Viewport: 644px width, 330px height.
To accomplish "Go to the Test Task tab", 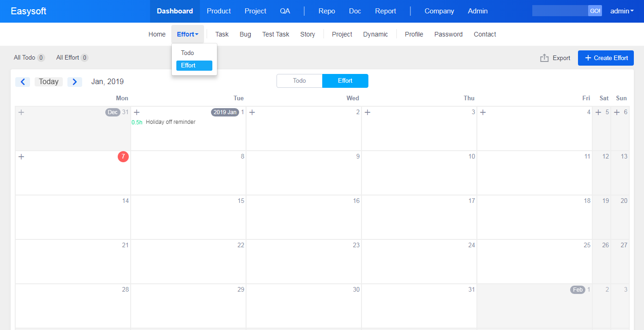I will tap(276, 34).
